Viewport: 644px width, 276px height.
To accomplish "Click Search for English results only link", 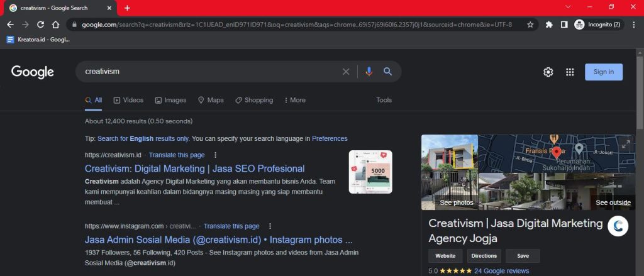I will (143, 139).
